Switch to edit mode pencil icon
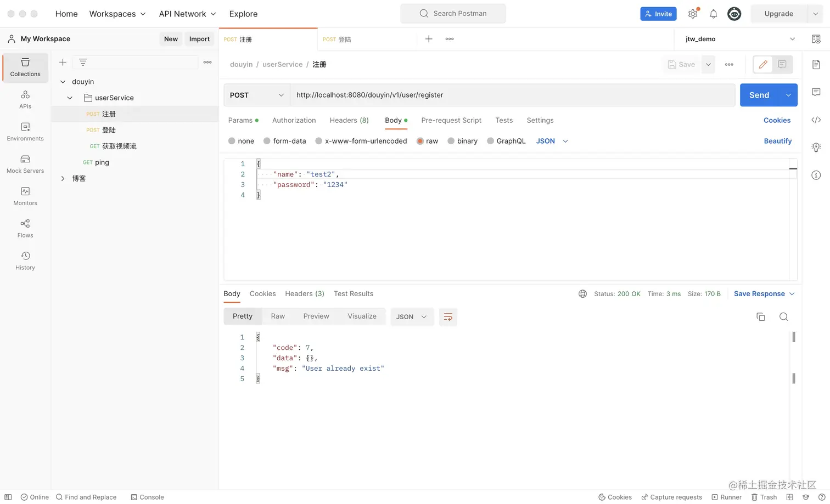Image resolution: width=830 pixels, height=504 pixels. [x=762, y=64]
